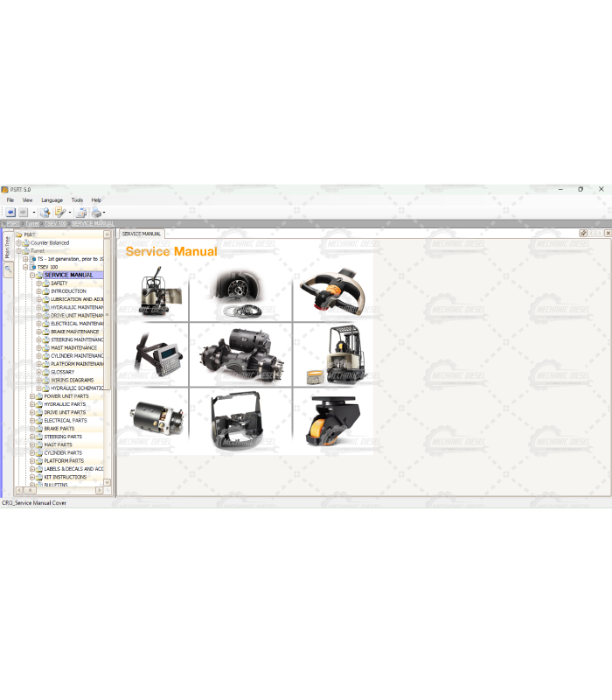Select WIRING DIAGRAMS in the tree
This screenshot has width=612, height=700.
(72, 381)
